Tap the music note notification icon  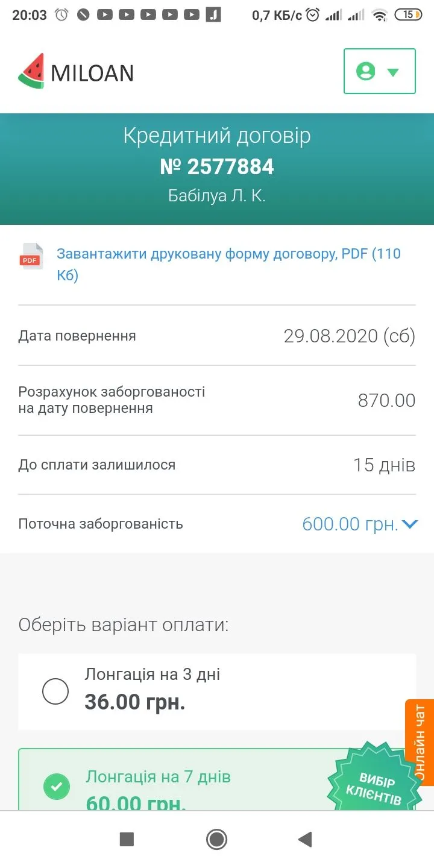(x=213, y=15)
